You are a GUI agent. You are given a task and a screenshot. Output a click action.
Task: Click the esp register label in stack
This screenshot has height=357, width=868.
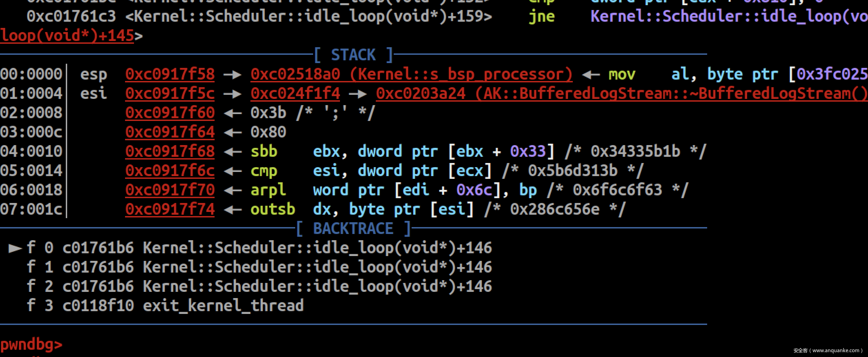point(94,75)
